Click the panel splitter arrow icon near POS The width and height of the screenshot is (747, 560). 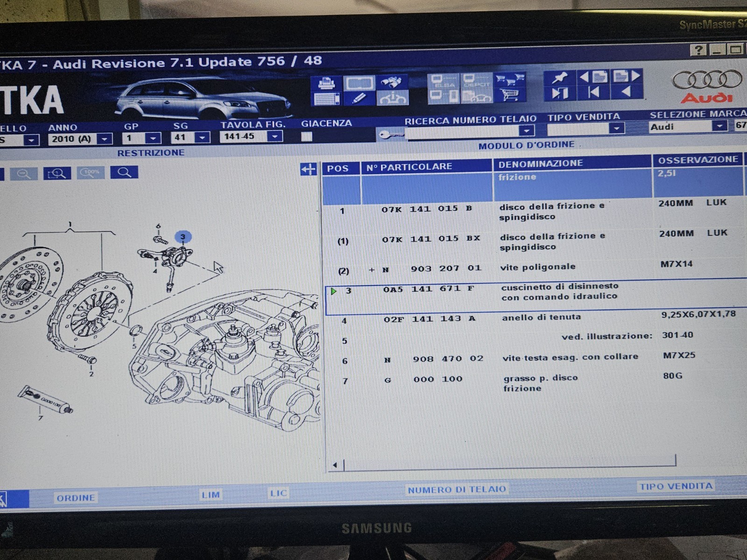click(x=308, y=169)
